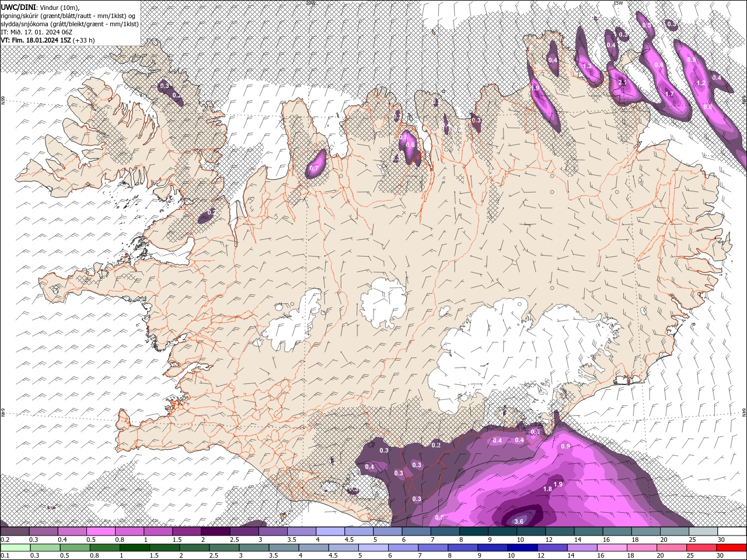This screenshot has width=747, height=560.
Task: Click the 1.7 precipitation label in the northeast
Action: (x=669, y=94)
